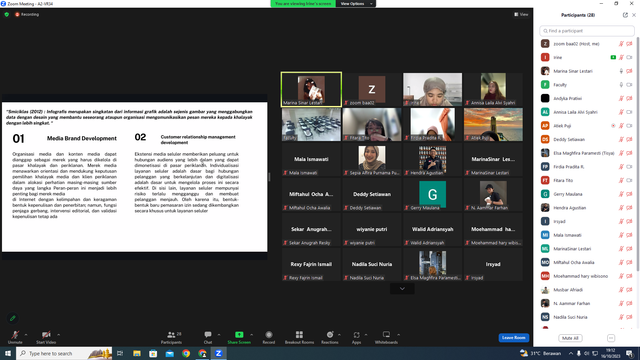Open File Explorer from the taskbar
The image size is (640, 360).
pos(137,353)
